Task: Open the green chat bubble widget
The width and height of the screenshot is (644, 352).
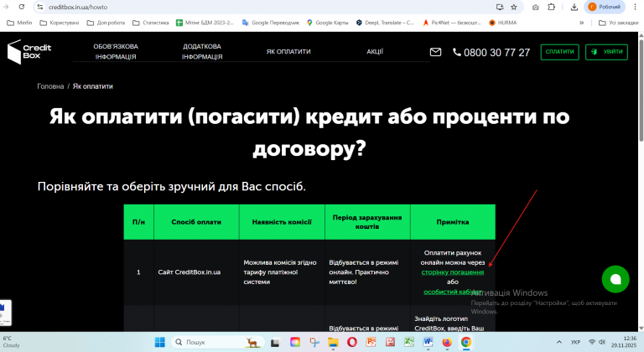Action: coord(615,279)
